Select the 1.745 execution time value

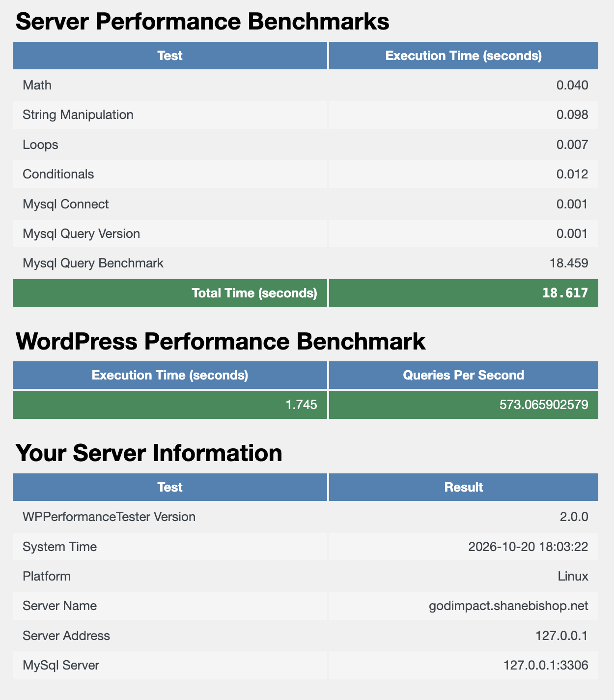tap(302, 405)
